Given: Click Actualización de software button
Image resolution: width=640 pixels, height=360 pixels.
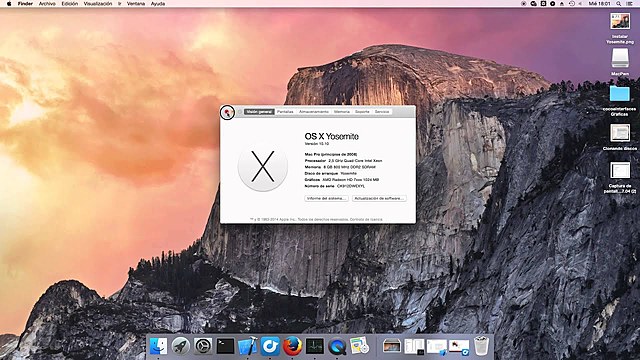Looking at the screenshot, I should (379, 198).
